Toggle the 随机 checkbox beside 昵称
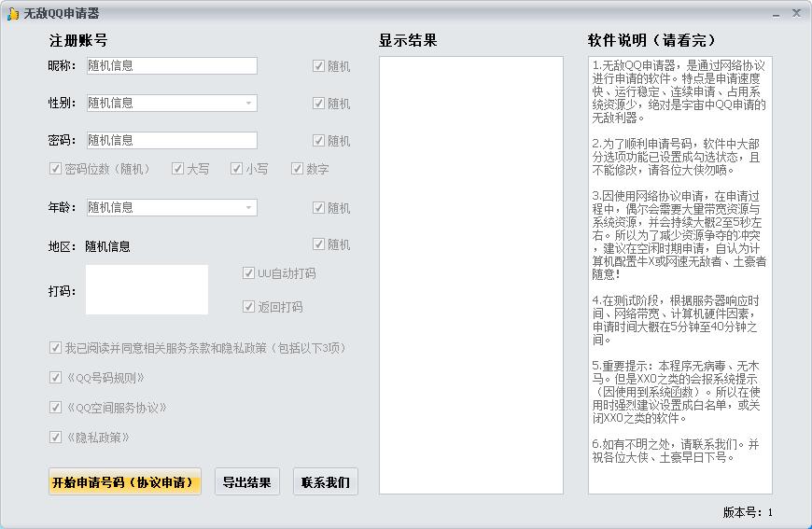The image size is (812, 529). (x=319, y=66)
